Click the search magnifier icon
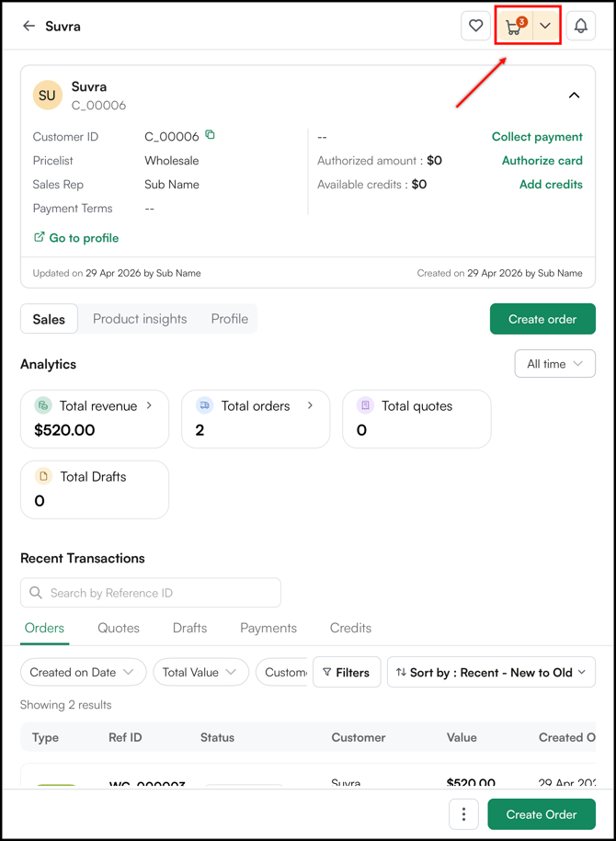The width and height of the screenshot is (616, 841). click(x=36, y=593)
